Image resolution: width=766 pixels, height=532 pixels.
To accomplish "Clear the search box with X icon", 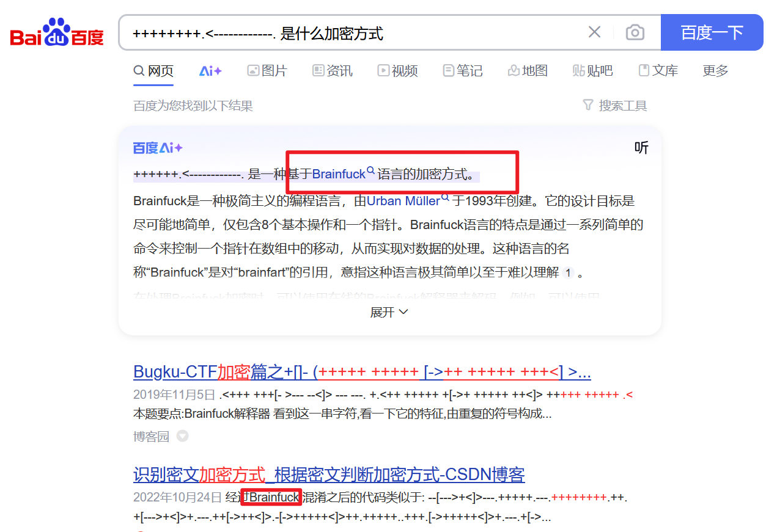I will 594,32.
